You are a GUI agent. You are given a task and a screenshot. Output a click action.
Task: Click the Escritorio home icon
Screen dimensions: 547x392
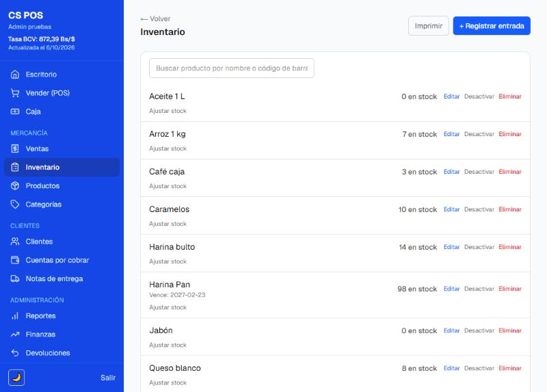(x=15, y=75)
